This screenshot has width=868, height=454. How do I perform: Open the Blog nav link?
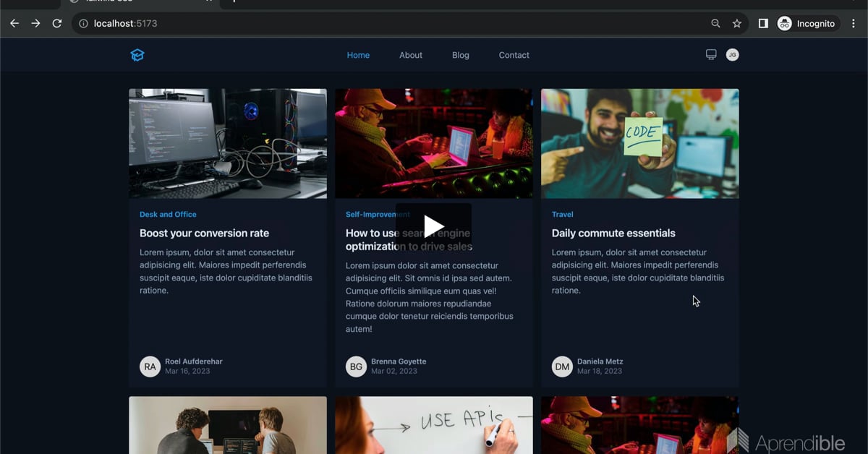tap(461, 55)
